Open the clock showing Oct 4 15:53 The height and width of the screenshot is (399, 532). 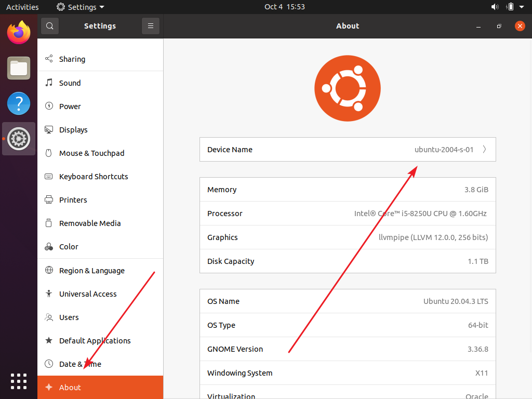click(285, 7)
